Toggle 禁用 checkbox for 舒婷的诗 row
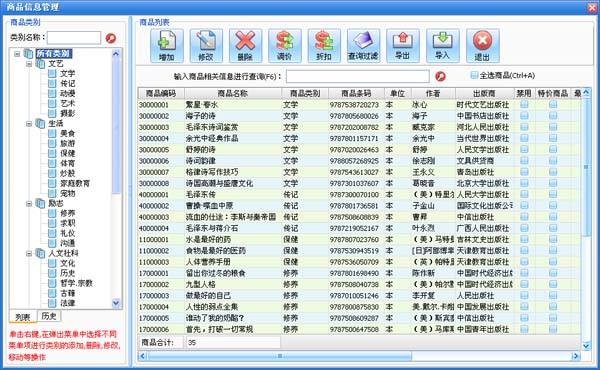Screen dimensions: 600x370 (x=524, y=150)
